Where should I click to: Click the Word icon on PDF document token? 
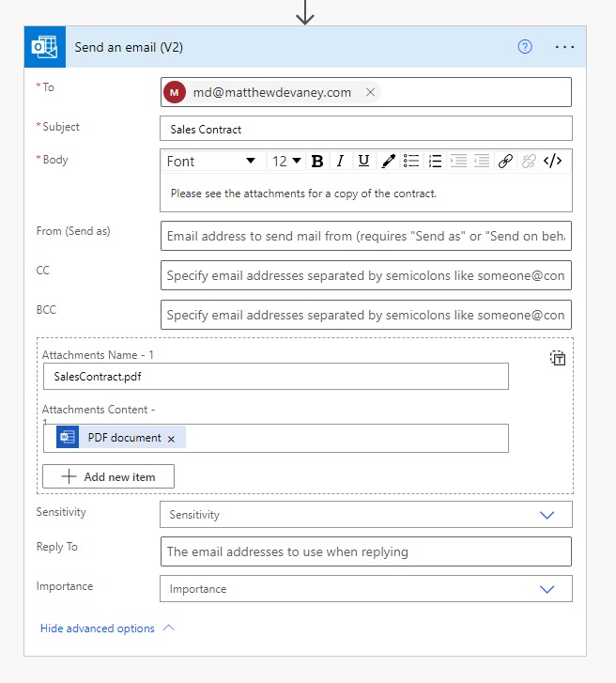pyautogui.click(x=68, y=437)
